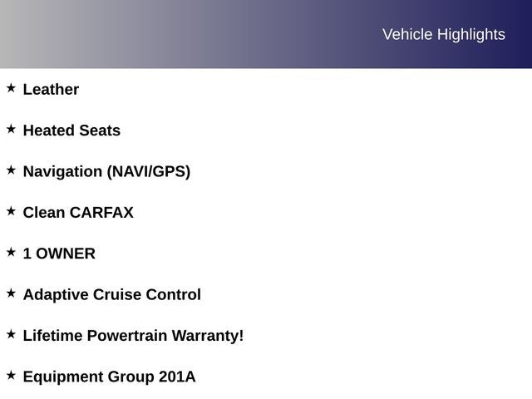
Task: Select the 1 OWNER highlight text
Action: tap(59, 254)
